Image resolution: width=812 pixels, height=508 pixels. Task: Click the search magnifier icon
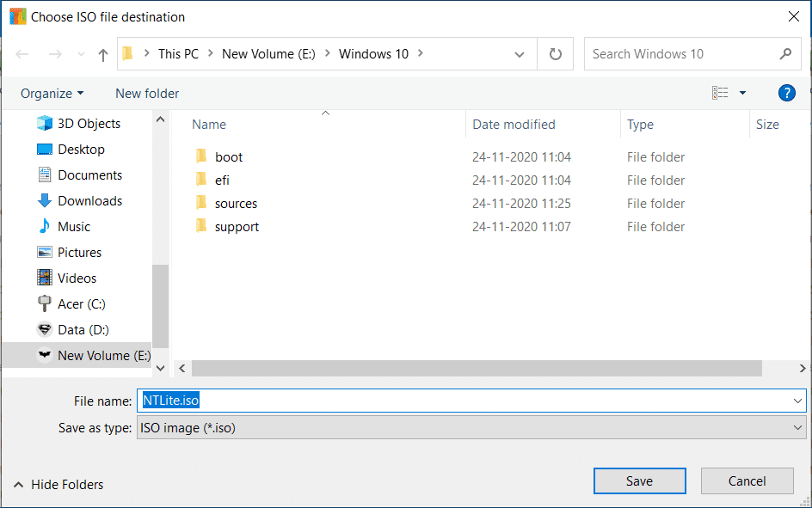(x=785, y=53)
